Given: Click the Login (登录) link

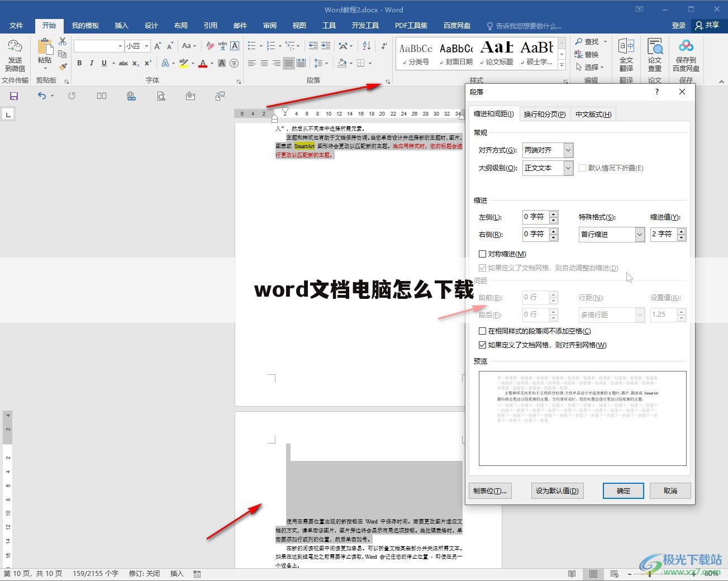Looking at the screenshot, I should [679, 25].
